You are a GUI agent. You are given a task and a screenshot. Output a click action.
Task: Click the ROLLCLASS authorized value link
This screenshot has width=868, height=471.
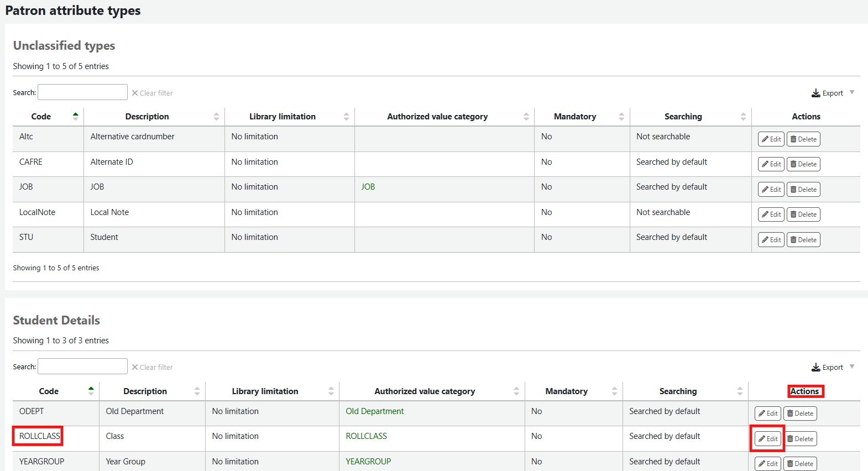[366, 436]
